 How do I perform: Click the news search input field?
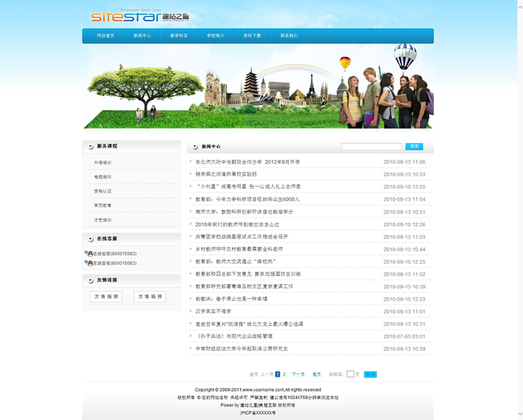click(x=371, y=147)
